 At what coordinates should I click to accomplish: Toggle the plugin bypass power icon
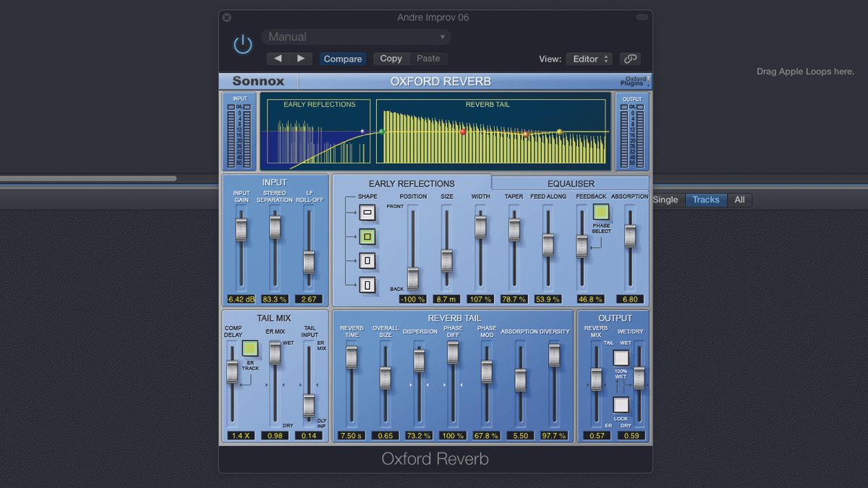242,43
